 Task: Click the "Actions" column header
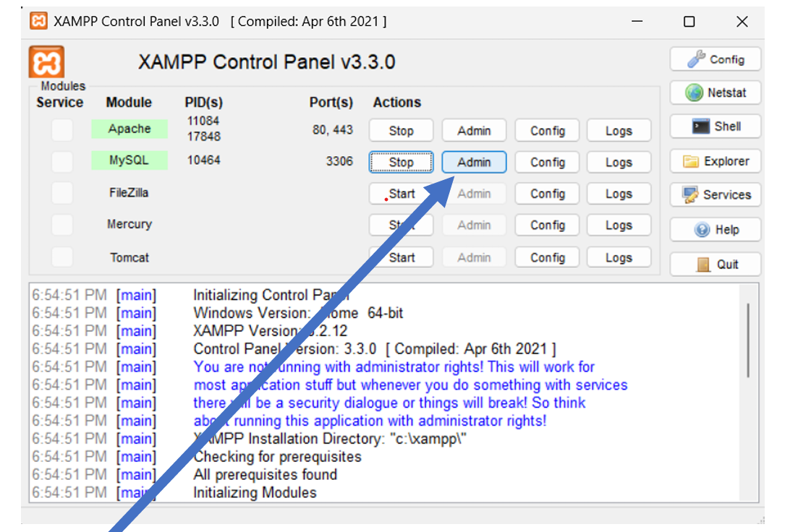coord(397,103)
